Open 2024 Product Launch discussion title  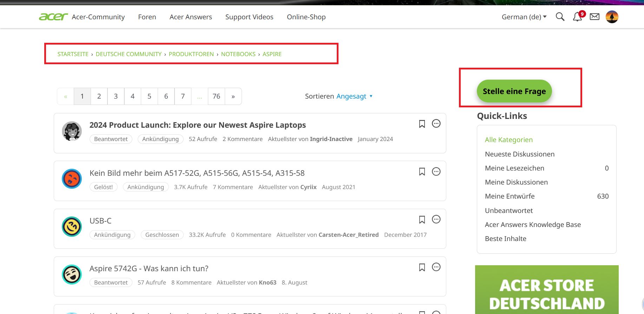coord(198,125)
